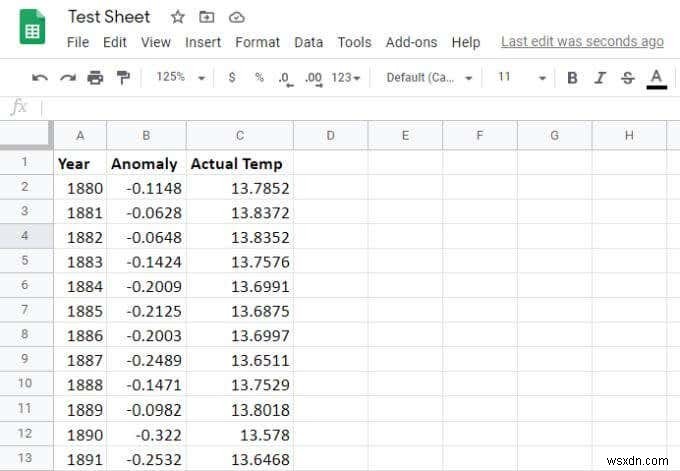Print the spreadsheet
The width and height of the screenshot is (680, 471).
95,78
